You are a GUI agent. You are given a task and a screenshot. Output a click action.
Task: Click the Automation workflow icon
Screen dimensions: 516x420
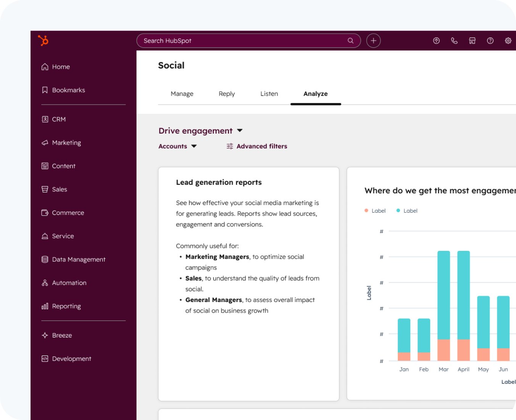coord(45,283)
